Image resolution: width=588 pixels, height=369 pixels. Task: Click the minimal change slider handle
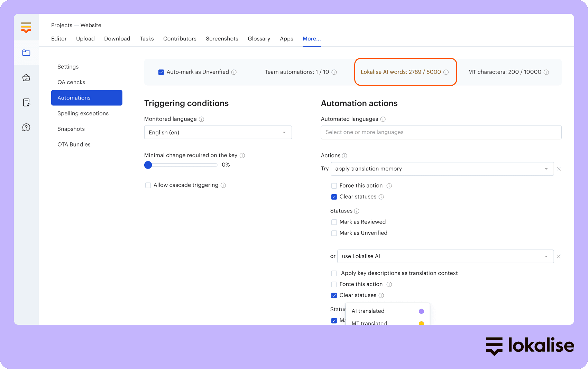click(148, 165)
